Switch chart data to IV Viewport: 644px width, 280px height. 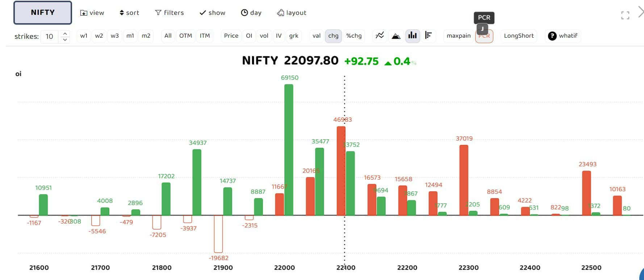(279, 36)
